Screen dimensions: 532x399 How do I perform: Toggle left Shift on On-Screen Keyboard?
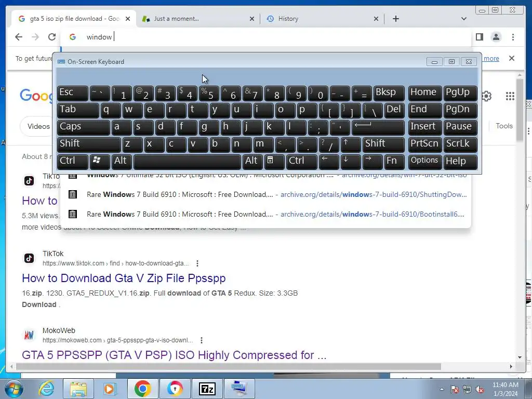(89, 144)
